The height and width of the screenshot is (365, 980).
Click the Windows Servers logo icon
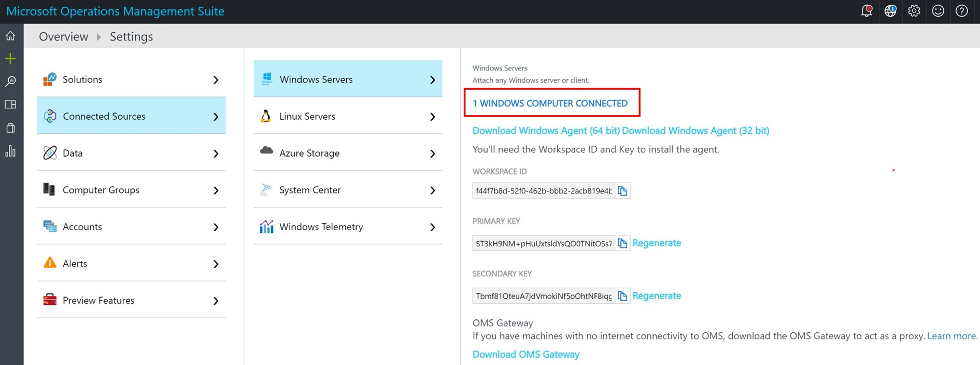pos(267,79)
